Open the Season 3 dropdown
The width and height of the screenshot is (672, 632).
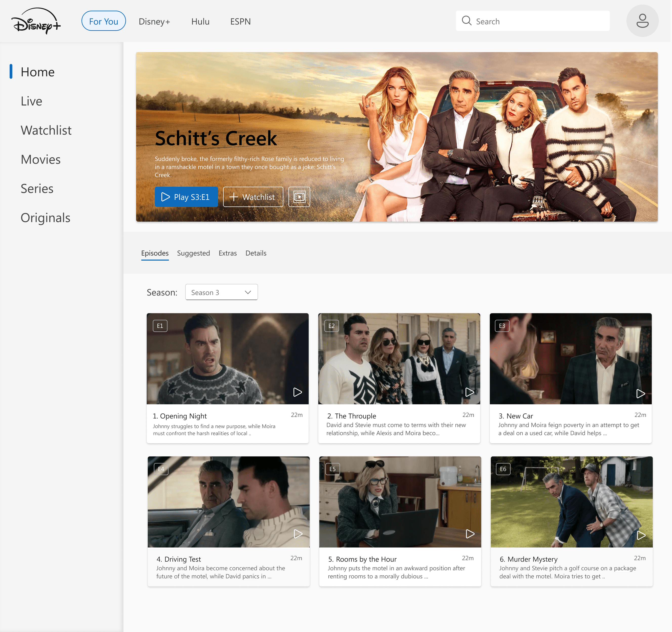(221, 292)
